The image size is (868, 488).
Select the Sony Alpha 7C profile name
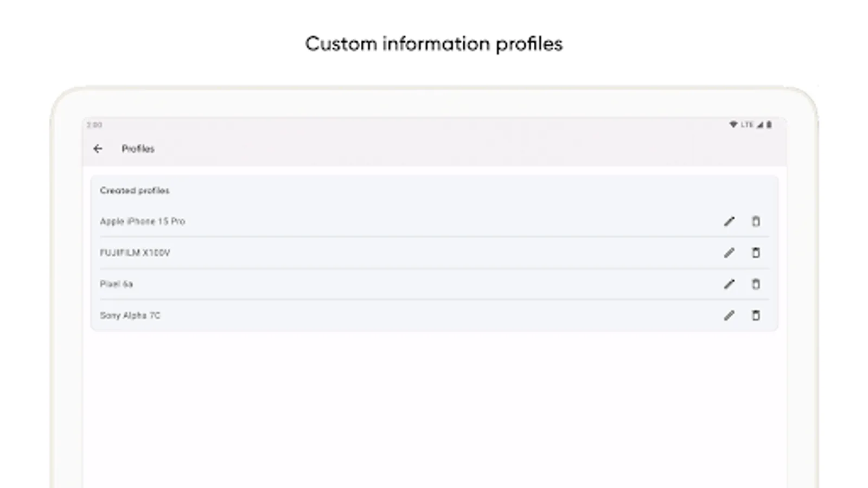[130, 316]
